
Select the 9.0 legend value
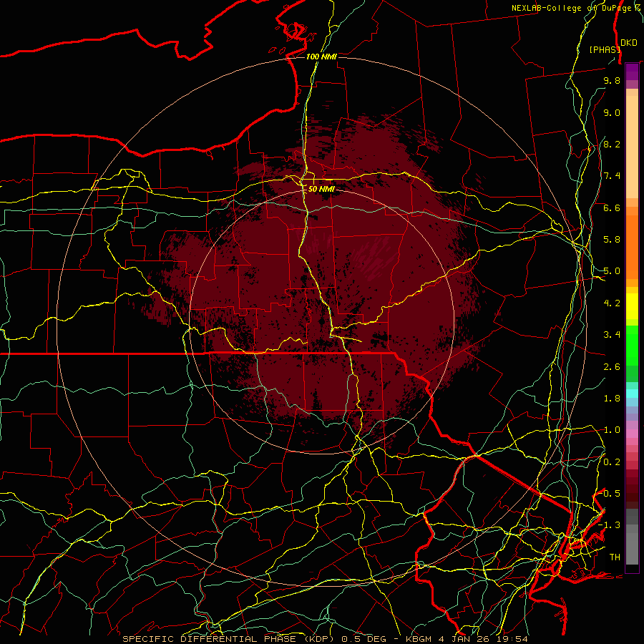612,113
